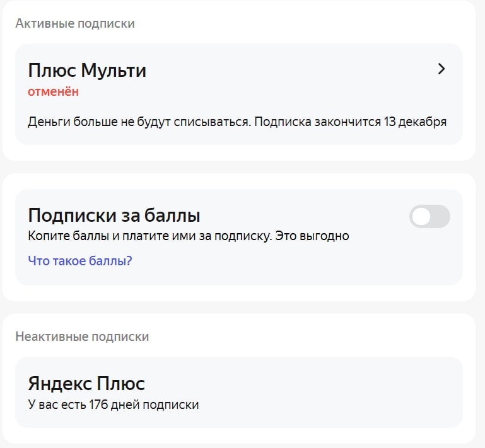
Task: Click the red 'отменён' status label
Action: pos(54,91)
